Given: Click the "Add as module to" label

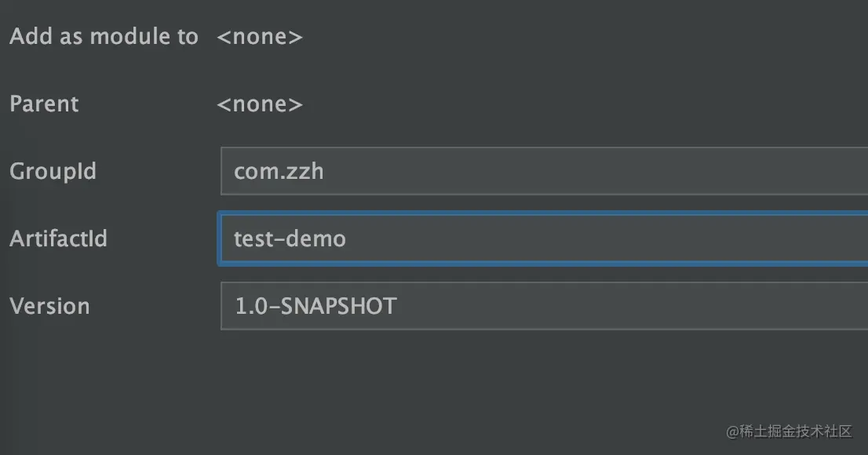Looking at the screenshot, I should [104, 37].
